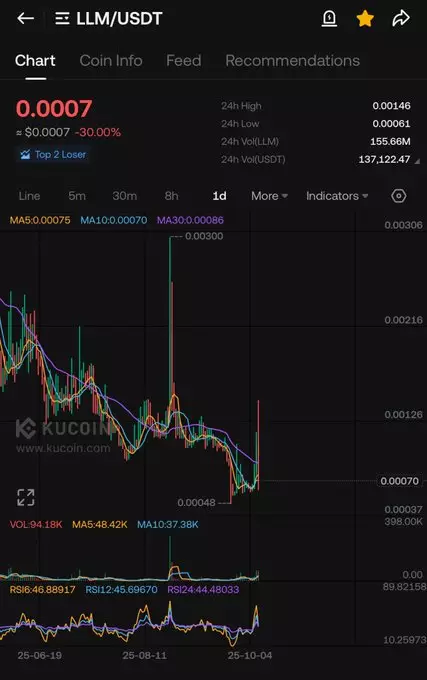
Task: Tap the Top 2 Loser badge
Action: point(53,154)
